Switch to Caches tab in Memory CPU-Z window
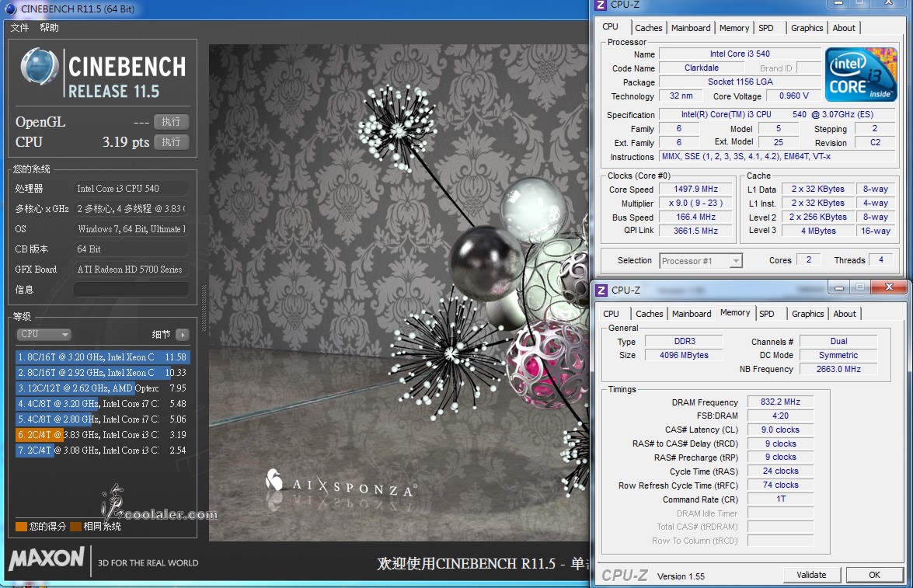Image resolution: width=913 pixels, height=588 pixels. tap(650, 314)
